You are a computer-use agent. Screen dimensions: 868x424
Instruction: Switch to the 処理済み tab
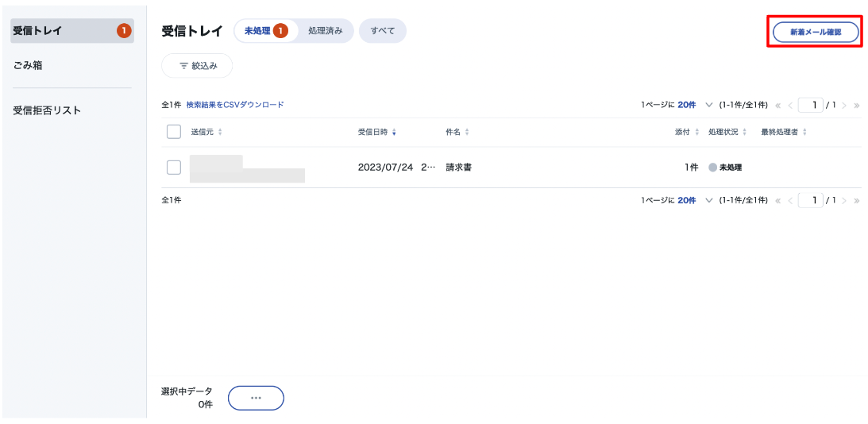(325, 31)
